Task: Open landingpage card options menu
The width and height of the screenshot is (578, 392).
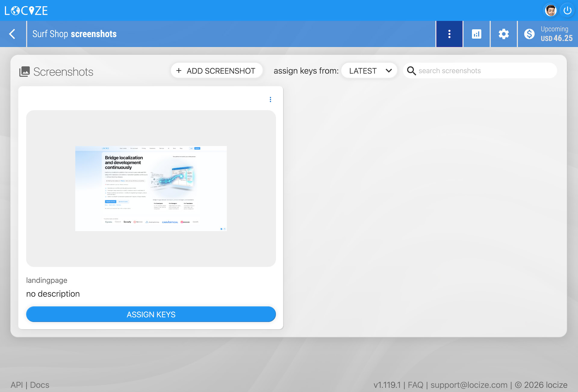Action: click(270, 100)
